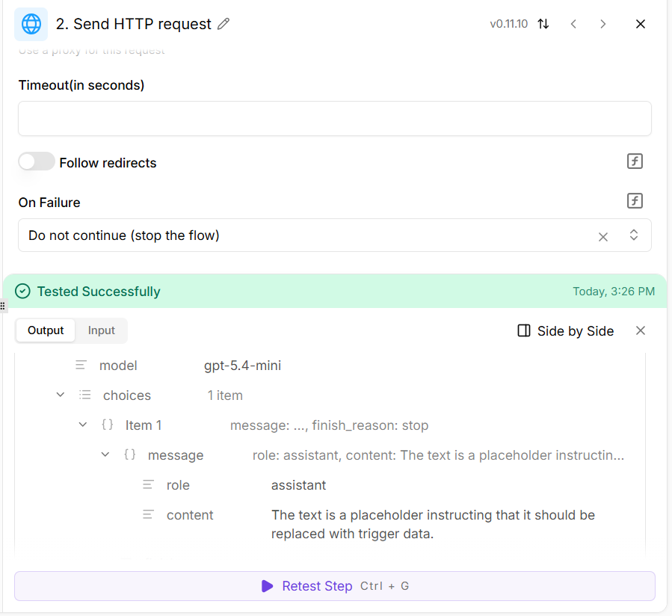Collapse the choices list

(x=61, y=395)
